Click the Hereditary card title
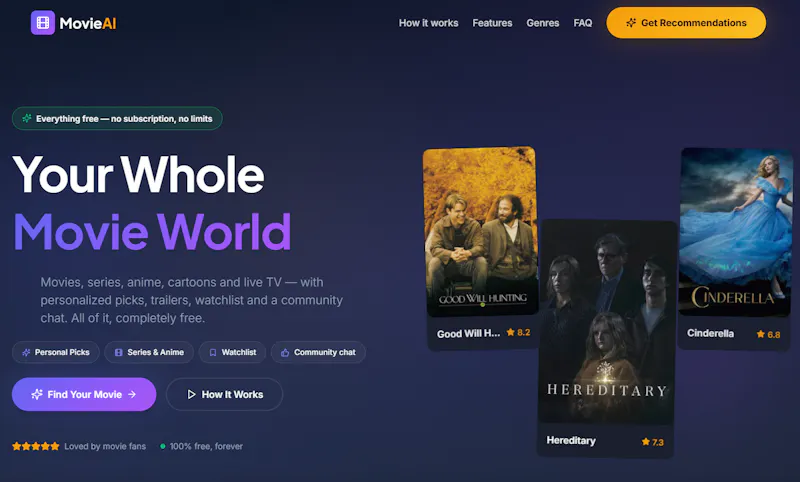The width and height of the screenshot is (800, 482). tap(571, 440)
